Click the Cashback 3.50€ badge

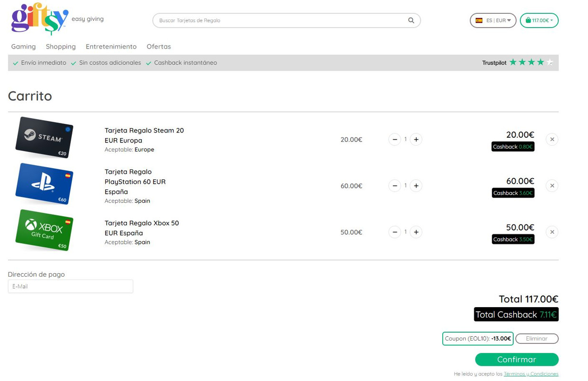pyautogui.click(x=513, y=239)
